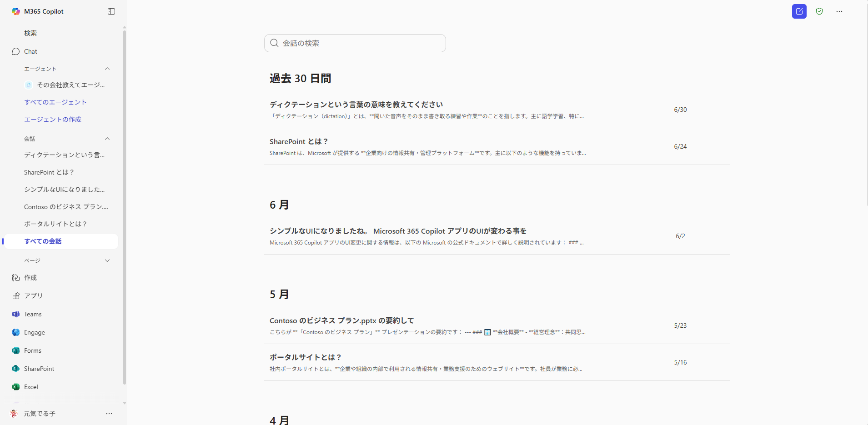Open sidebar conversation ポータルサイトとは？
Image resolution: width=868 pixels, height=425 pixels.
click(x=55, y=224)
